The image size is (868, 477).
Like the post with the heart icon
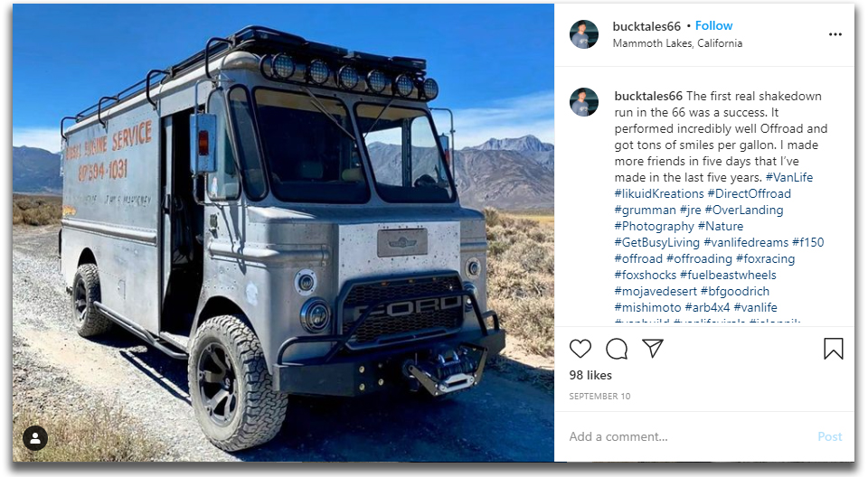click(580, 349)
